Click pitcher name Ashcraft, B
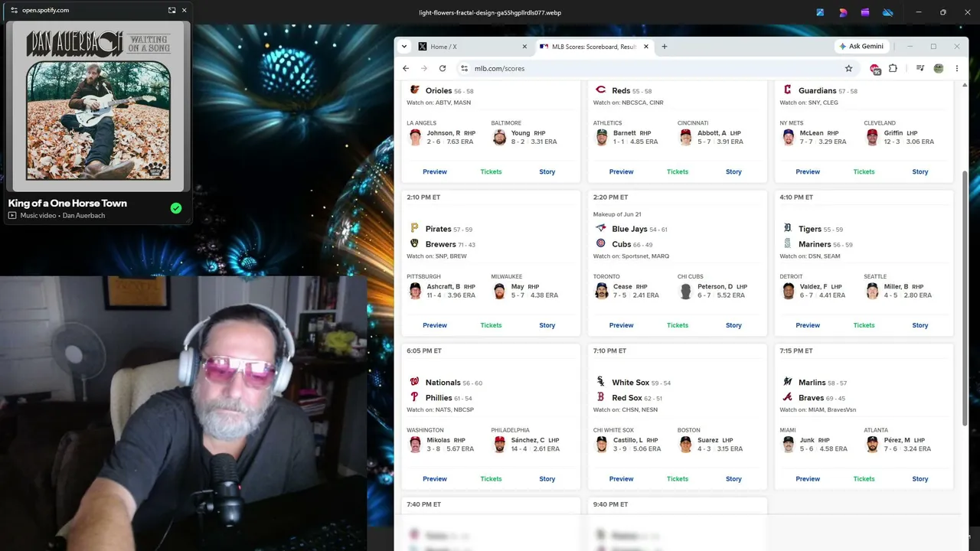Viewport: 980px width, 551px height. tap(444, 287)
